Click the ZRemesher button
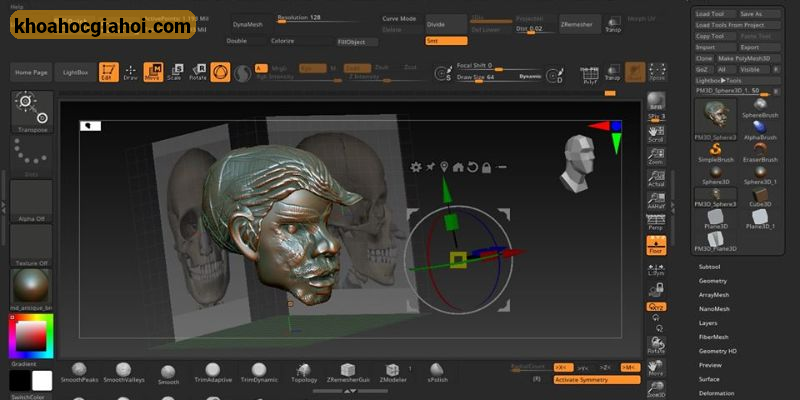Image resolution: width=800 pixels, height=400 pixels. coord(580,24)
